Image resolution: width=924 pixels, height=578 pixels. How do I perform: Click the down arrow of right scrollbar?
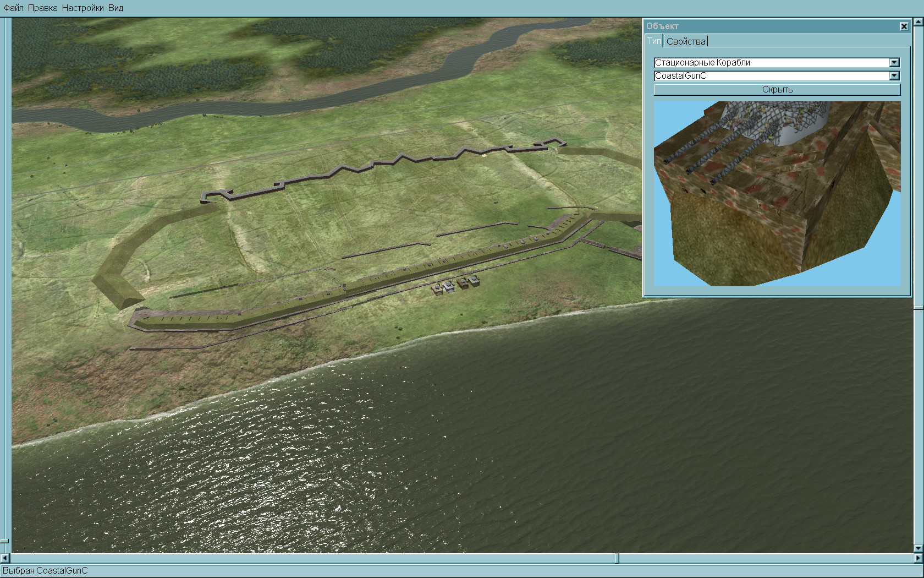click(918, 548)
